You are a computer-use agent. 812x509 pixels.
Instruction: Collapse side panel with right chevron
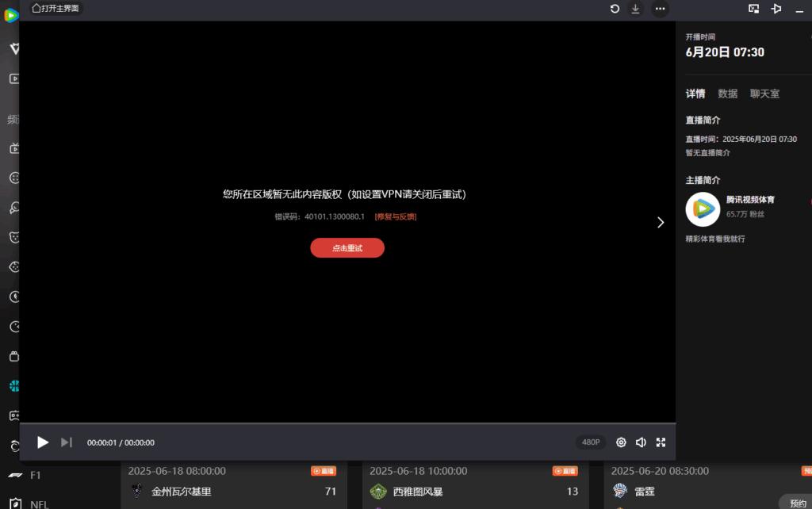click(x=661, y=223)
